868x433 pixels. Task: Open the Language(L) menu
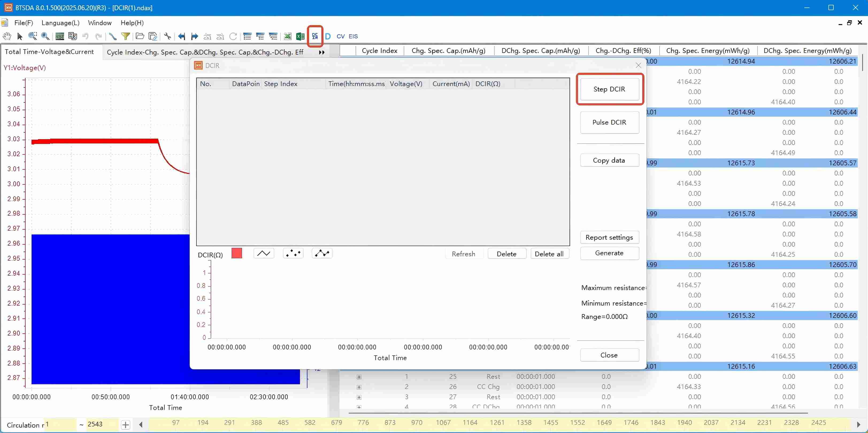tap(61, 23)
